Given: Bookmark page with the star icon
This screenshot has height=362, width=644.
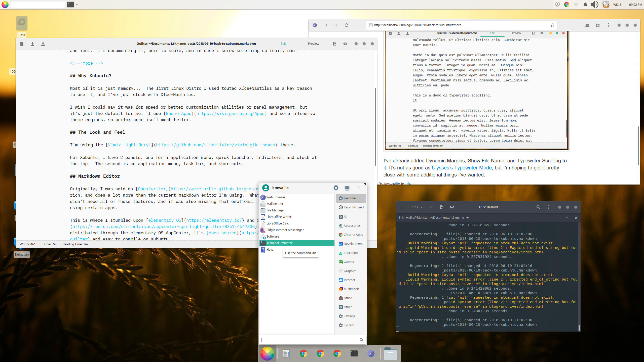Looking at the screenshot, I should [x=552, y=25].
